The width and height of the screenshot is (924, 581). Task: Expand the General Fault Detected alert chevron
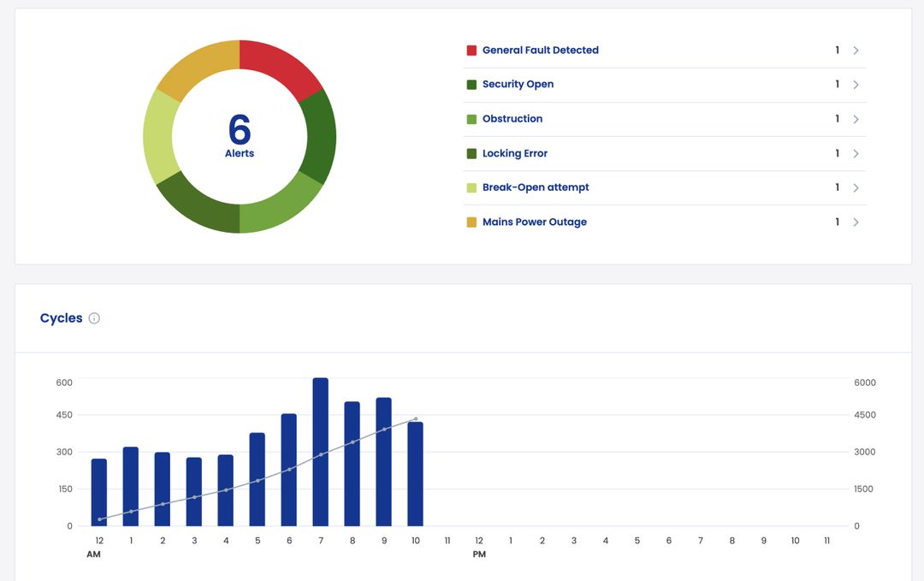pos(855,50)
